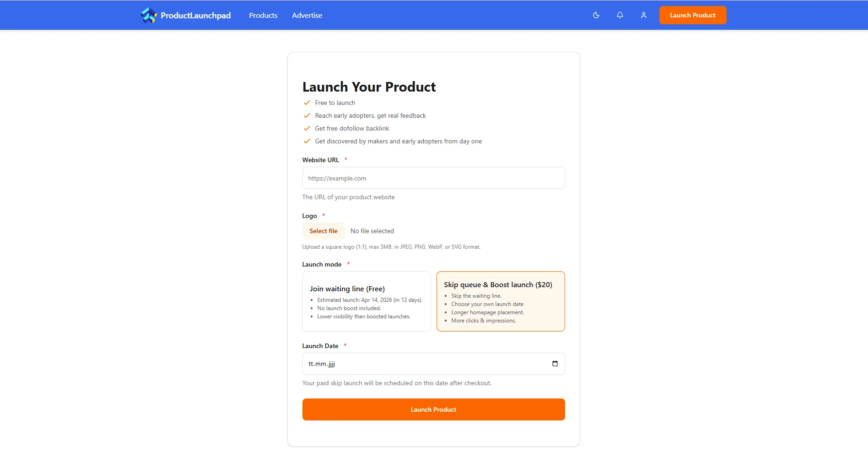Submit form with orange Launch Product button
The height and width of the screenshot is (469, 868).
433,409
